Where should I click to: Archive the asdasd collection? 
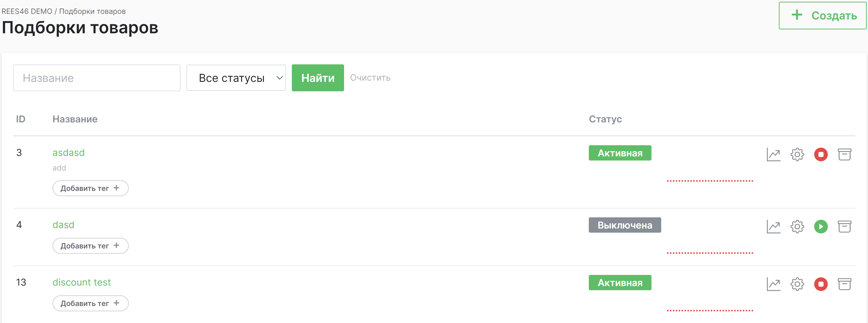click(844, 155)
